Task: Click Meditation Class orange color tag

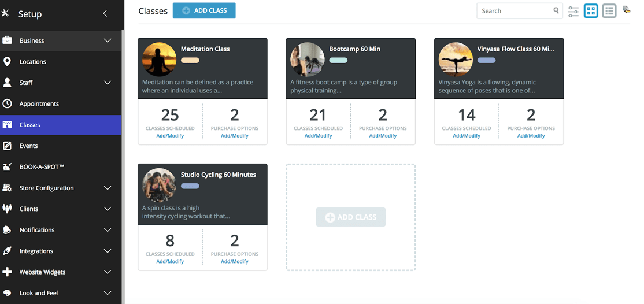Action: pyautogui.click(x=190, y=60)
